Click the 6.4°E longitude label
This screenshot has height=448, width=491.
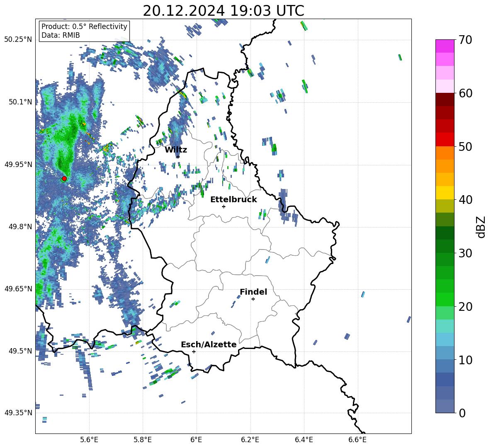304,440
